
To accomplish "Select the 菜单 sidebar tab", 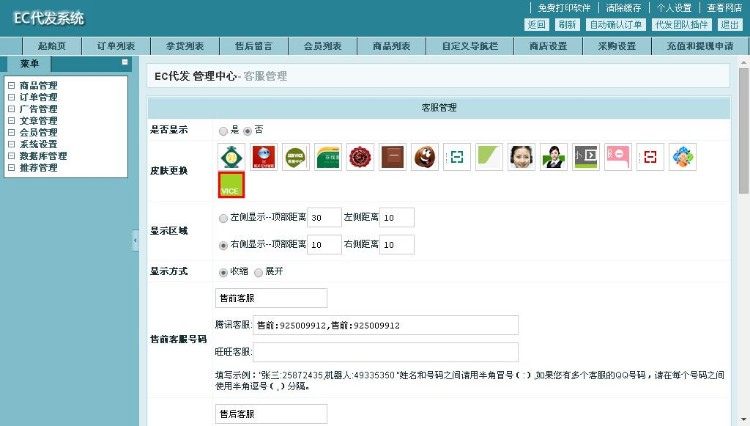I will tap(29, 64).
